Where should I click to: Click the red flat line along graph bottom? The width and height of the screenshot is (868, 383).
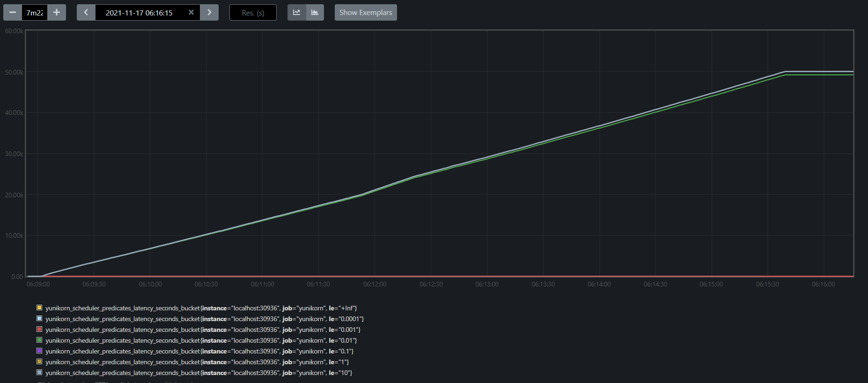[x=421, y=276]
